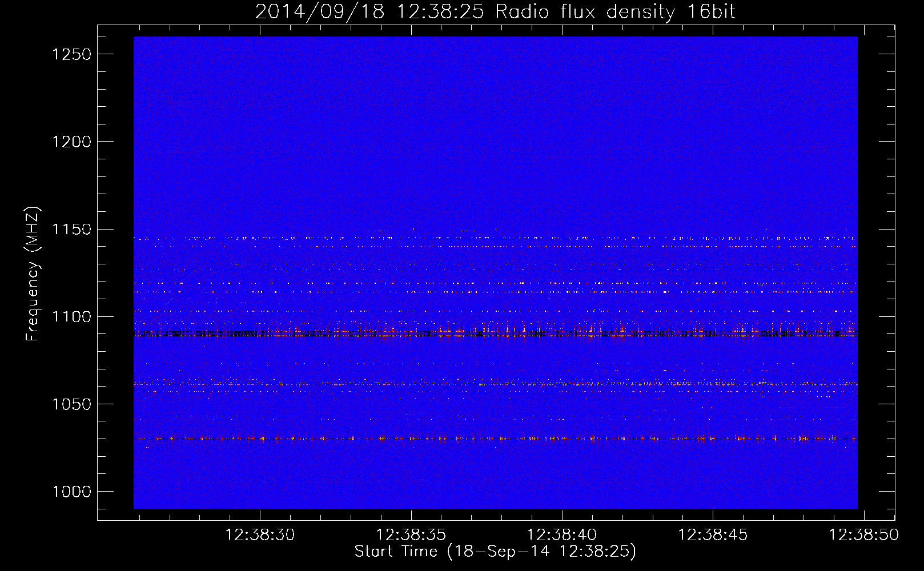This screenshot has height=571, width=924.
Task: Click the dark interference band near 1090 MHz
Action: pyautogui.click(x=495, y=334)
